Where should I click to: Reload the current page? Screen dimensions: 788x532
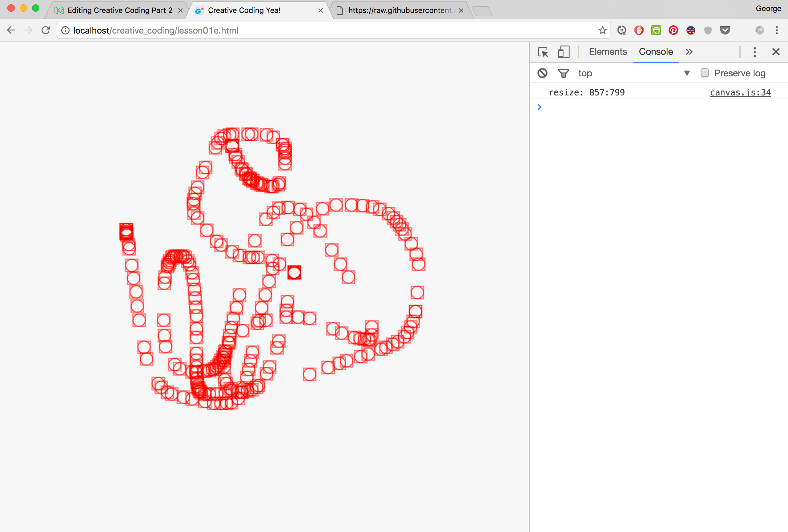46,30
